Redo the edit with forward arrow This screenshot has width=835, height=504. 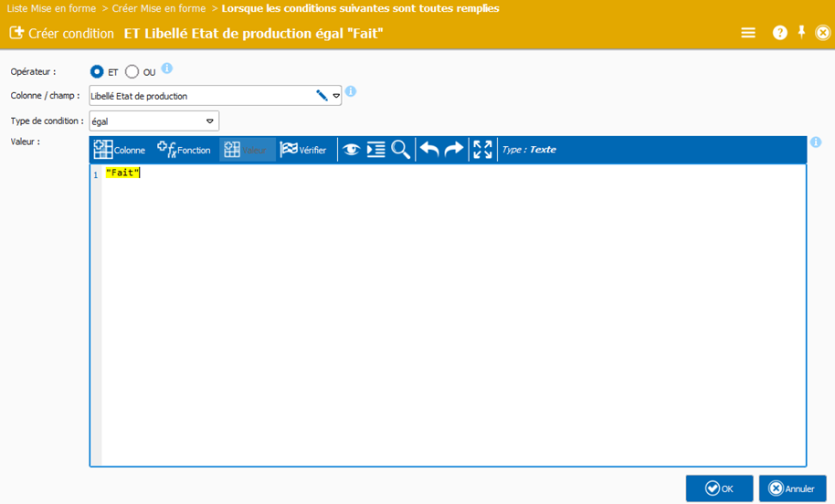tap(454, 150)
